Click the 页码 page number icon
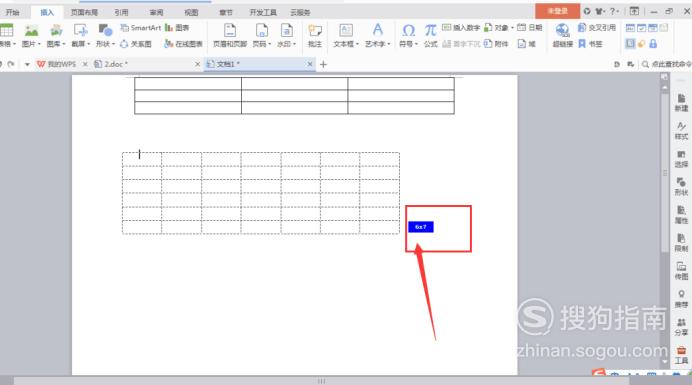 point(262,30)
